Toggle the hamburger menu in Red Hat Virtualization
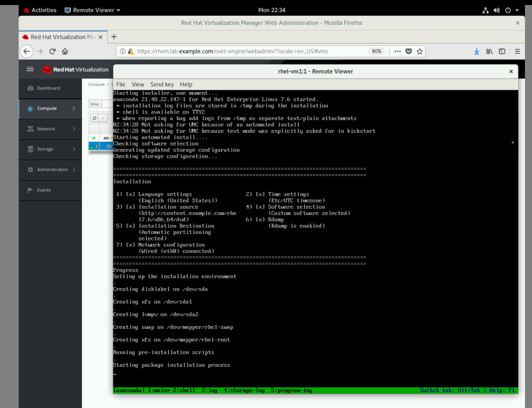Viewport: 532px width, 408px height. [x=30, y=69]
